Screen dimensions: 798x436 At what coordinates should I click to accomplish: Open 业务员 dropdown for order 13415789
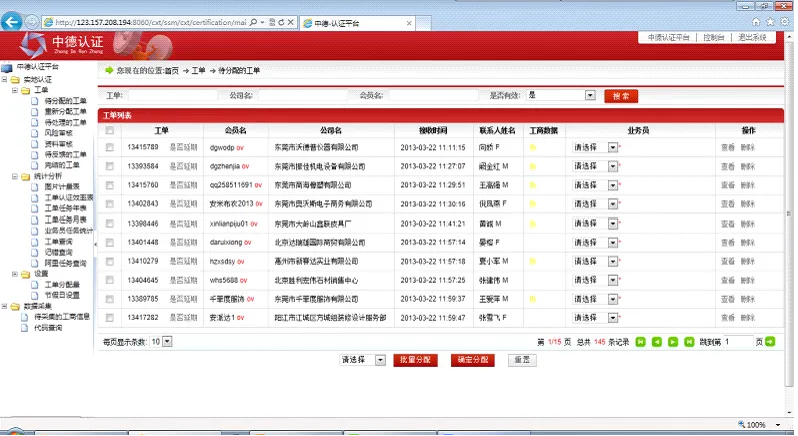pos(595,148)
